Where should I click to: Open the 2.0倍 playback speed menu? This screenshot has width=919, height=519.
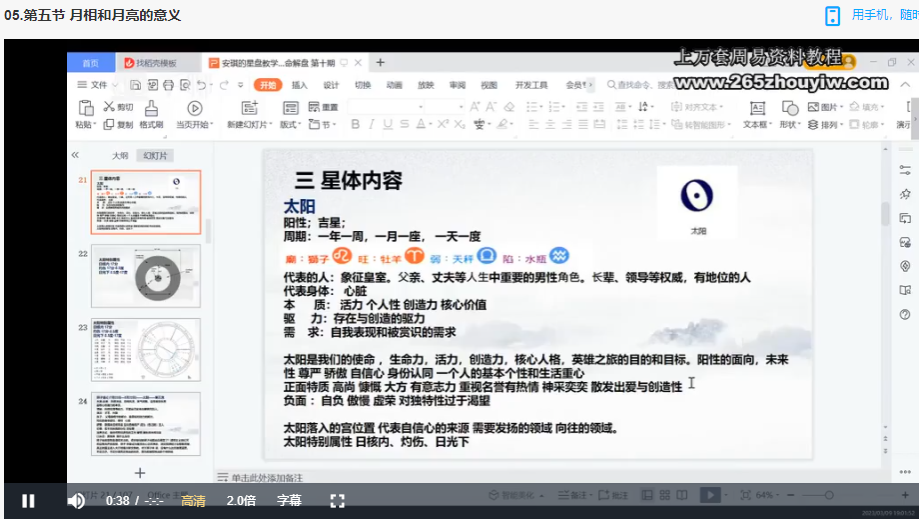pos(241,501)
